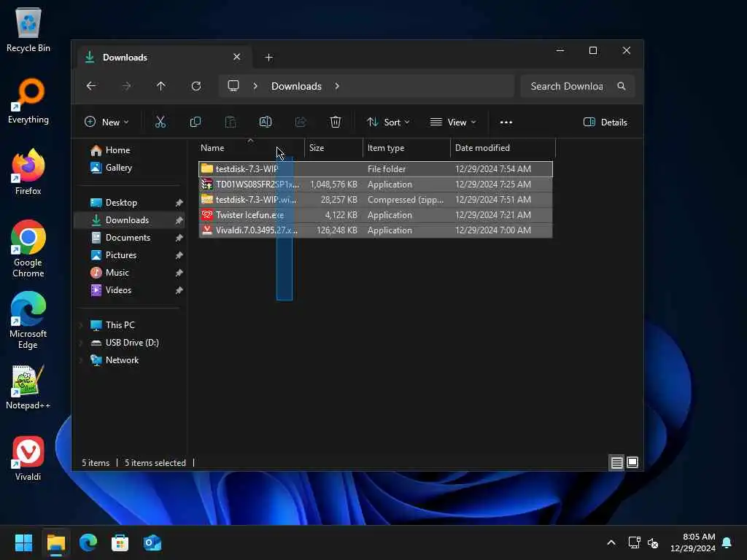The width and height of the screenshot is (747, 560).
Task: Expand Network tree node
Action: click(81, 360)
